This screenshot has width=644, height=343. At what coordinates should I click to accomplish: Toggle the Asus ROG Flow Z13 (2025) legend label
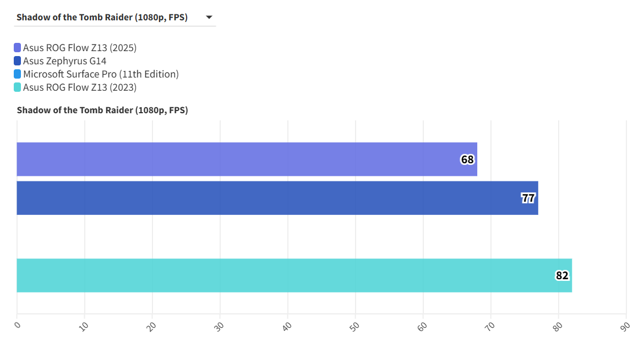[80, 48]
